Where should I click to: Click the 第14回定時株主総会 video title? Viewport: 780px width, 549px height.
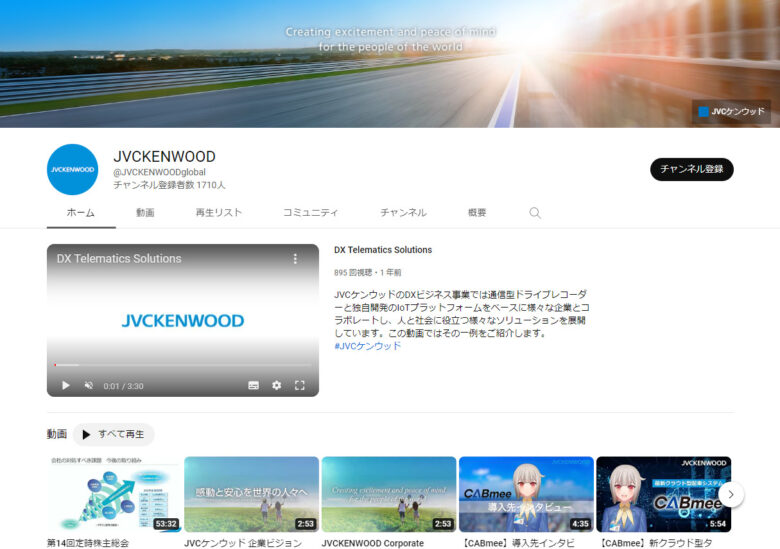point(88,543)
